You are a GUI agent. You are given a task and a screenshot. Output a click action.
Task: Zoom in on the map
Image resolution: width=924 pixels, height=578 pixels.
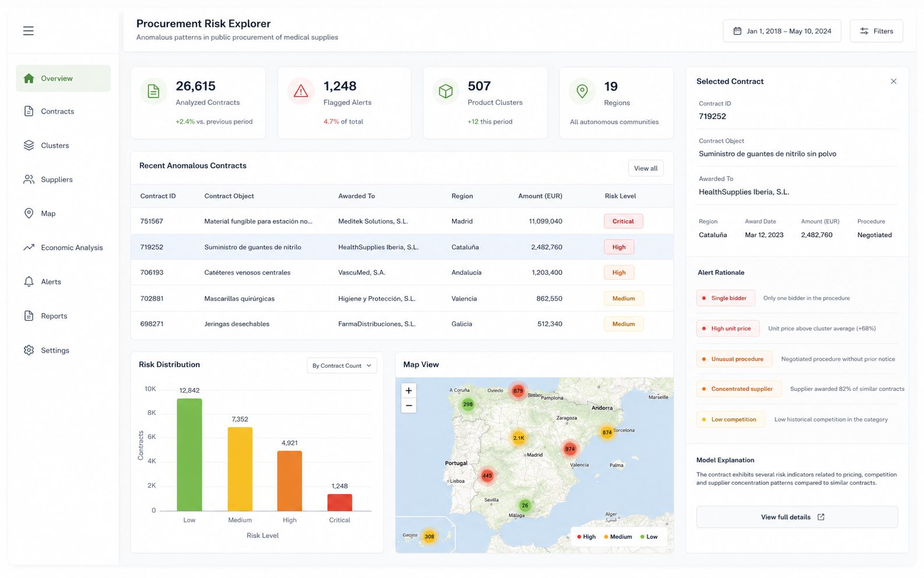tap(408, 390)
